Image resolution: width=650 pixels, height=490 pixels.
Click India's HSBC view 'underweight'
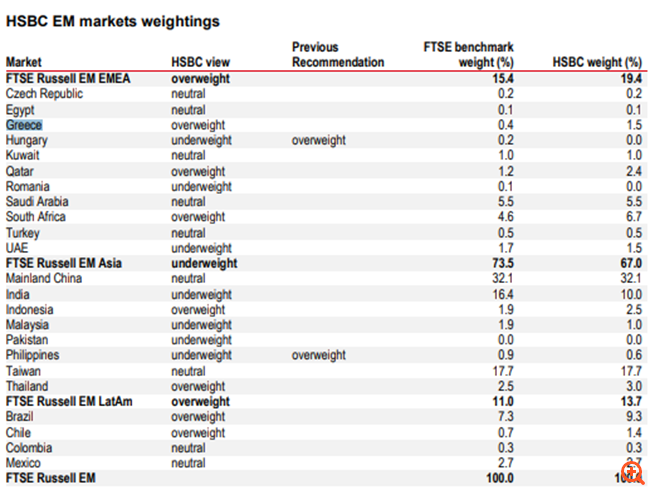pos(201,294)
